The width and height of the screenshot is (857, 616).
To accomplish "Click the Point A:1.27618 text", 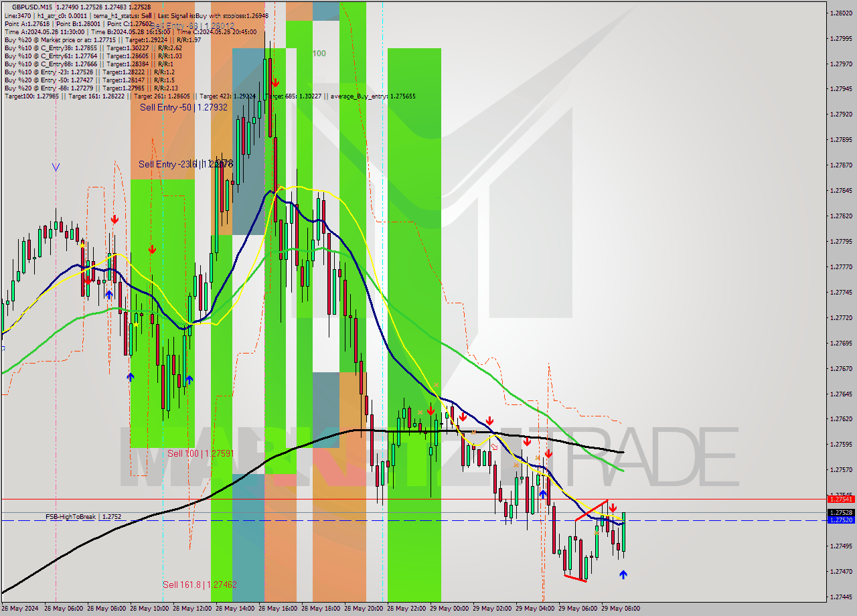I will (27, 23).
